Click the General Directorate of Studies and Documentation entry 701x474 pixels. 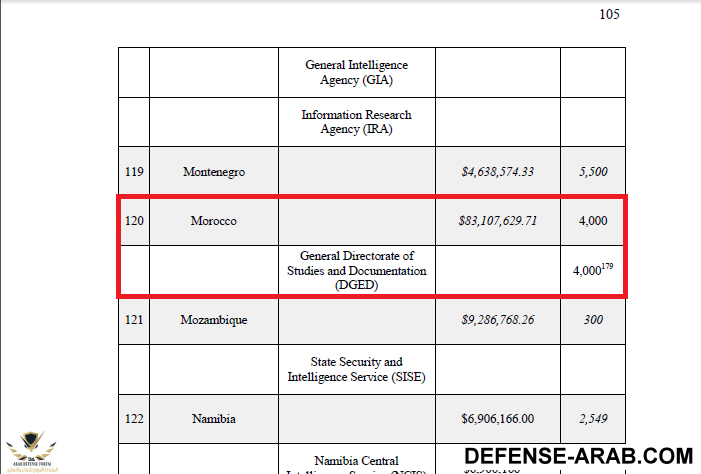tap(356, 271)
